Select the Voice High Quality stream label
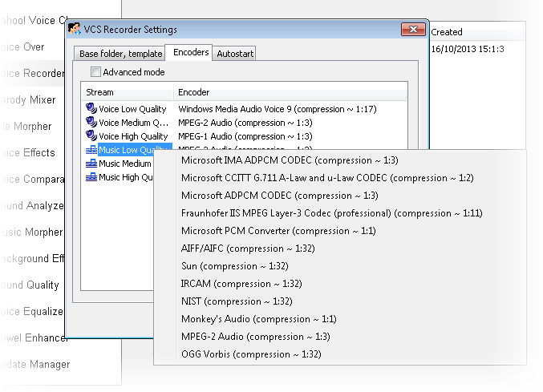 (133, 136)
